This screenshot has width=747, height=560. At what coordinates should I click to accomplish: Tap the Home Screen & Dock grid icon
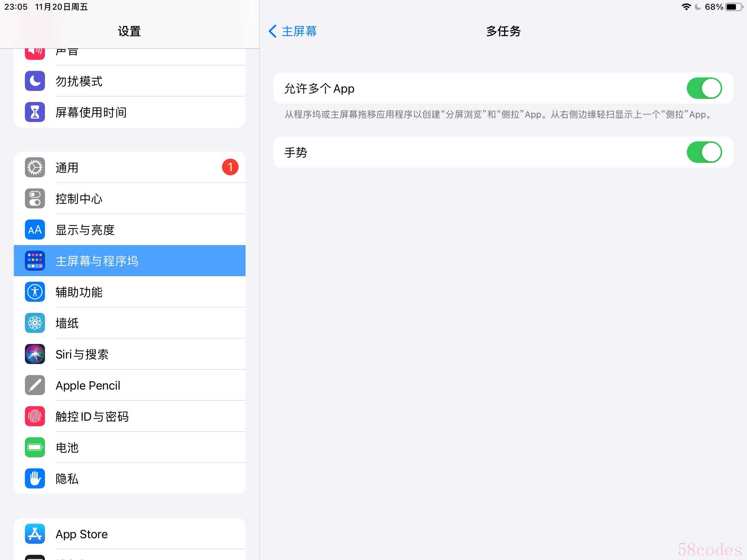pyautogui.click(x=35, y=261)
